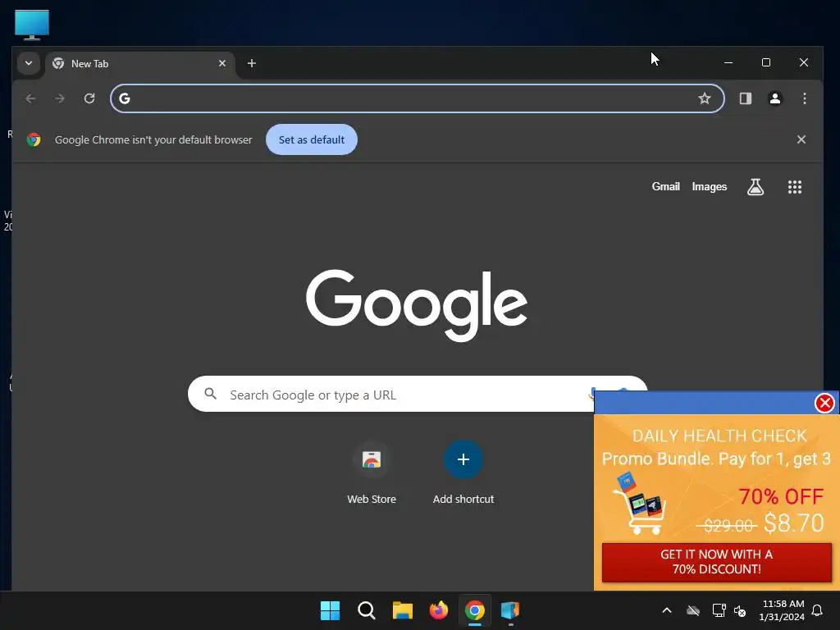
Task: Minimize the Chrome window
Action: [728, 62]
